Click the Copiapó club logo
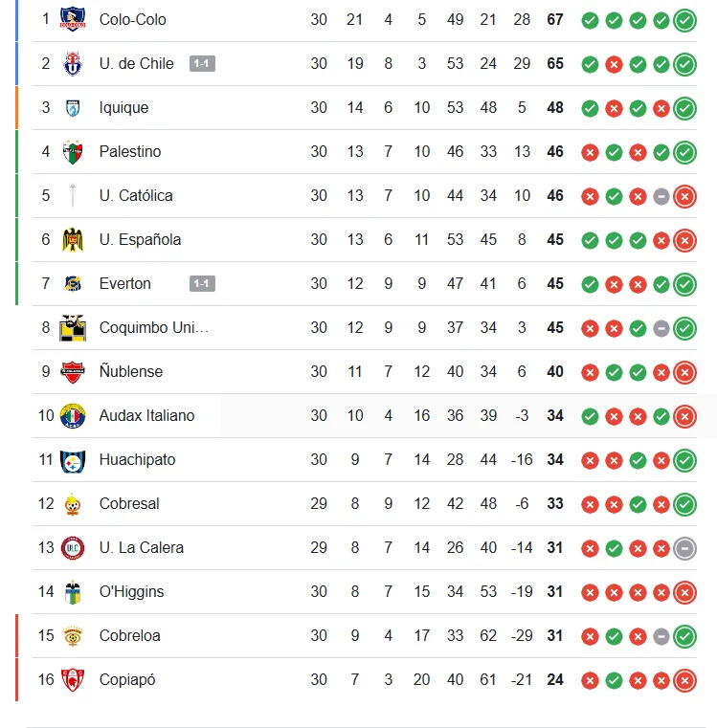 [73, 679]
